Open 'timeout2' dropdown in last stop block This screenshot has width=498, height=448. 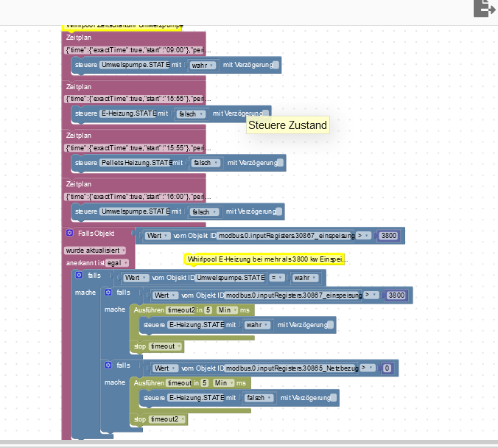tap(168, 419)
